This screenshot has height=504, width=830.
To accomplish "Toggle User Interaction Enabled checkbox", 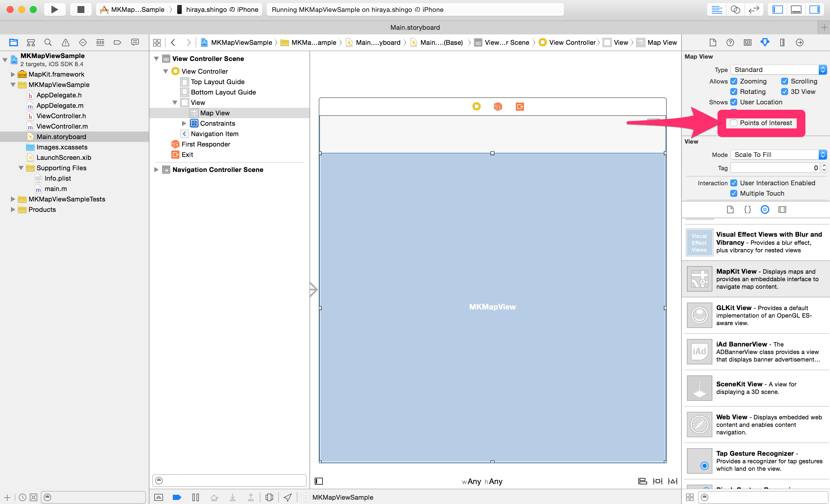I will (x=734, y=183).
